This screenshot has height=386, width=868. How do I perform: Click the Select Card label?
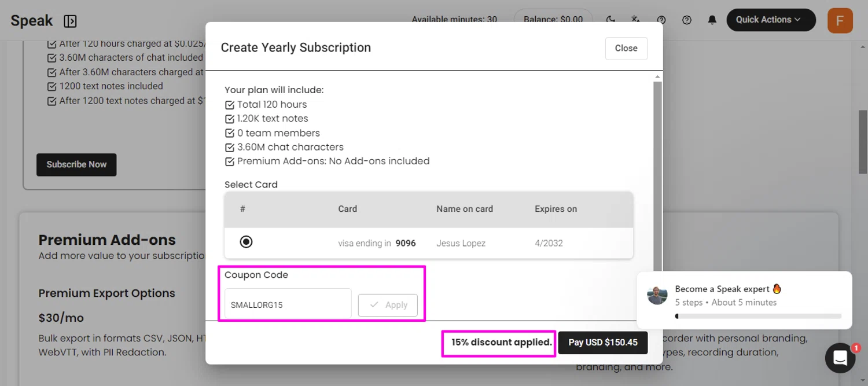coord(251,185)
